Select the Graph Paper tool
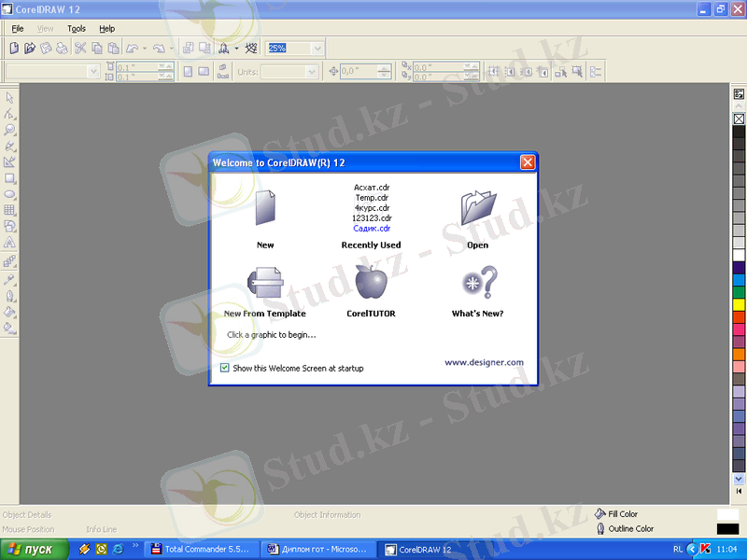Image resolution: width=747 pixels, height=560 pixels. [x=9, y=210]
